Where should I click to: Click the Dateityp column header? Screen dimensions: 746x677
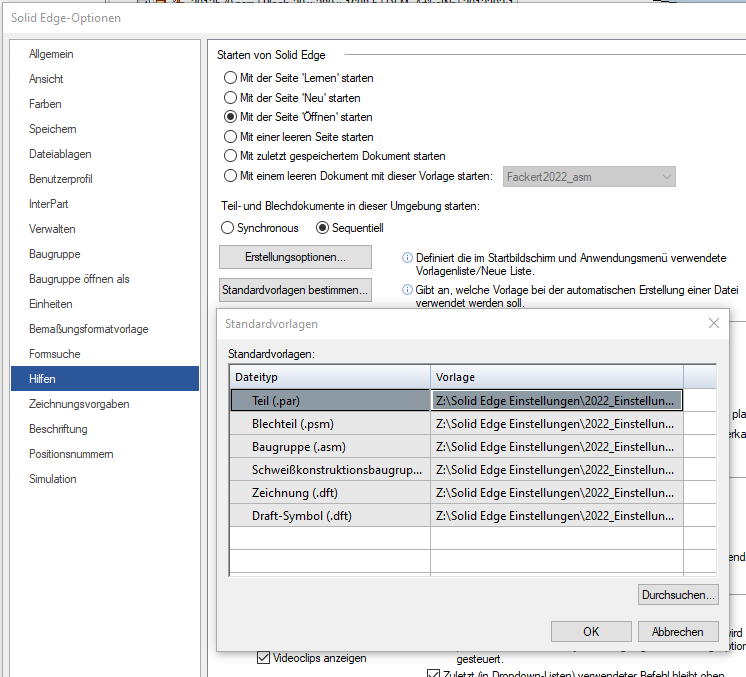click(330, 377)
